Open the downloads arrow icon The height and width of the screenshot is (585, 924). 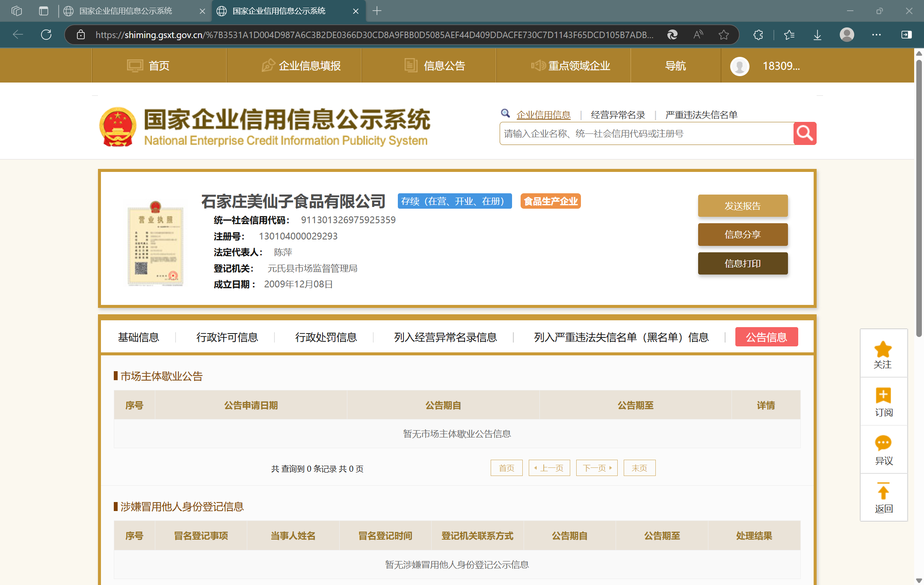point(817,35)
